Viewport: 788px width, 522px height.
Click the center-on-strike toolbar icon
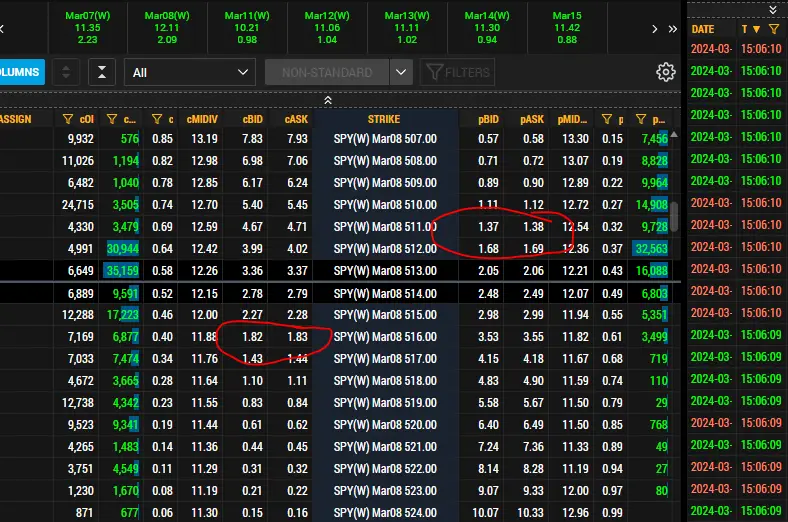(x=102, y=72)
